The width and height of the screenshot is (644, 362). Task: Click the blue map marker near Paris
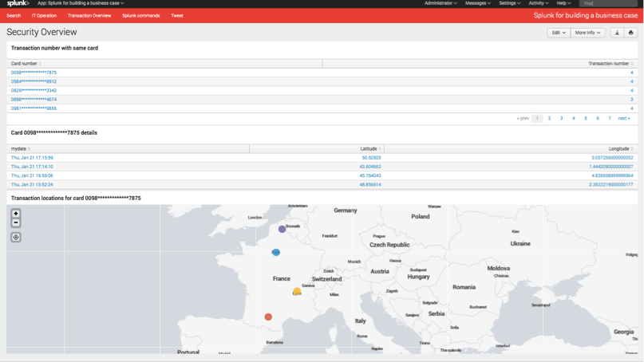[x=276, y=252]
